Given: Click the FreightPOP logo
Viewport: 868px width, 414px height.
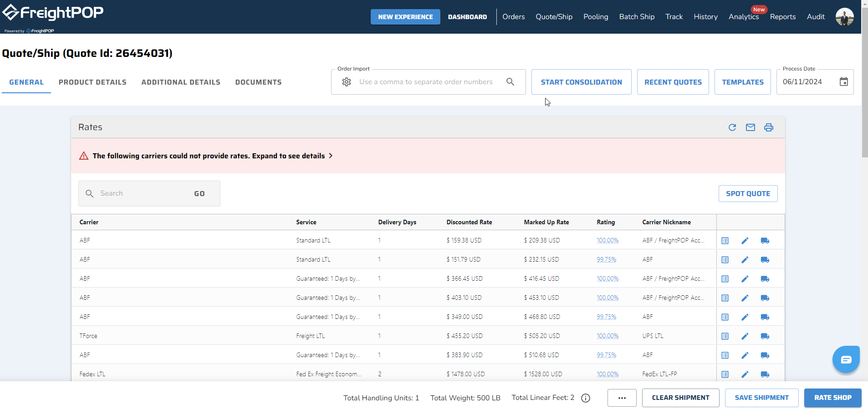Looking at the screenshot, I should pyautogui.click(x=53, y=13).
